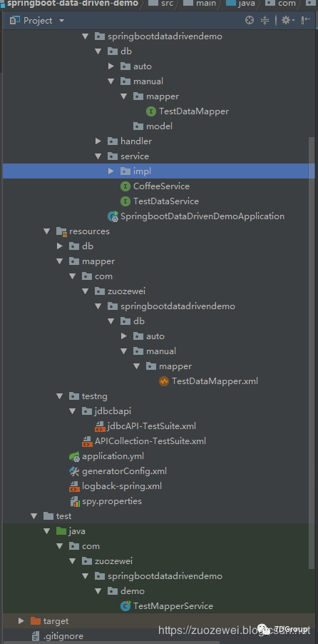The height and width of the screenshot is (644, 318).
Task: Expand the db folder under resources
Action: click(x=59, y=246)
